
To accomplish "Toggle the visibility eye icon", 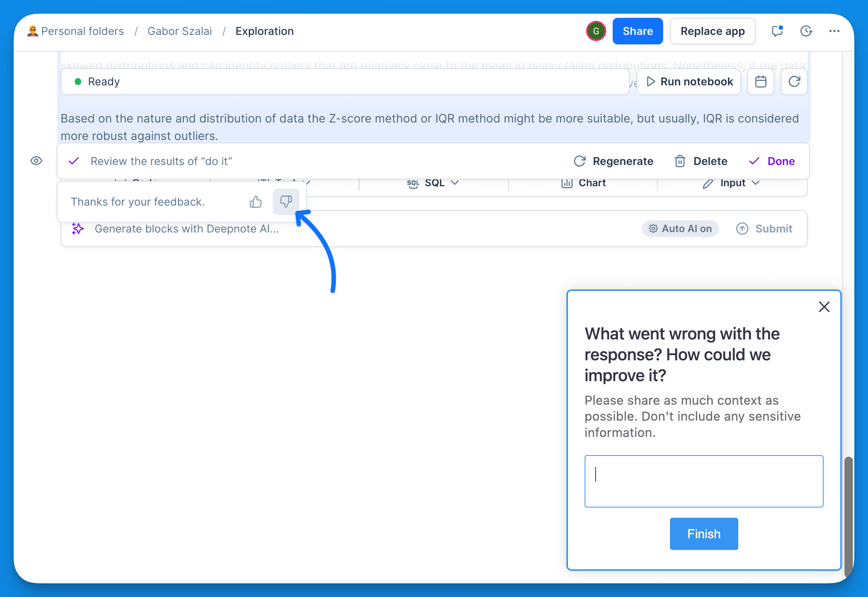I will point(36,160).
